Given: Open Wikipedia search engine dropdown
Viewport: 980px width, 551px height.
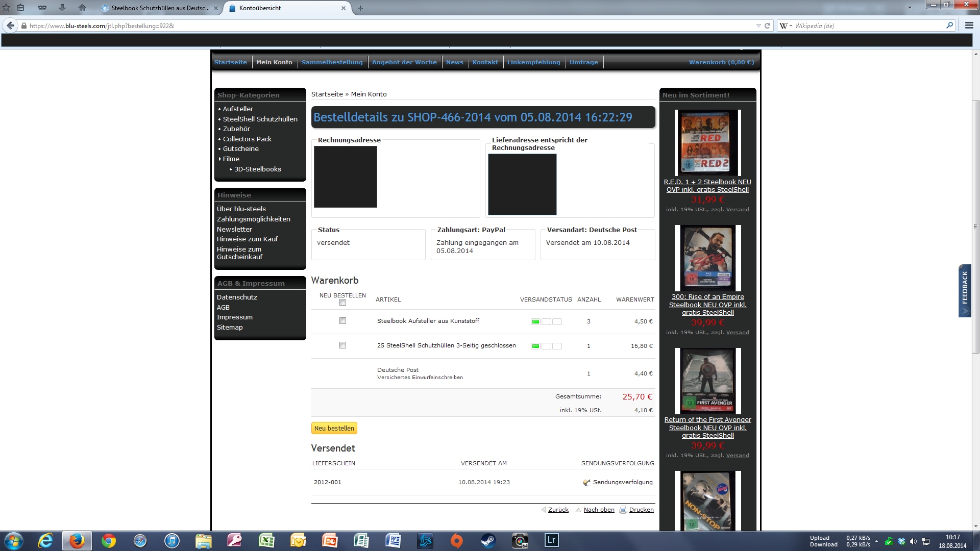Looking at the screenshot, I should (x=786, y=26).
